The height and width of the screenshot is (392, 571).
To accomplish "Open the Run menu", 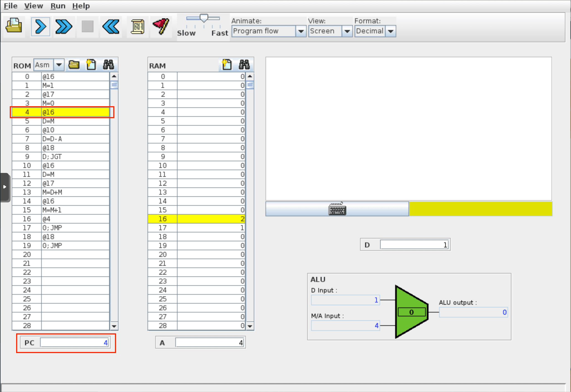I will (x=58, y=6).
